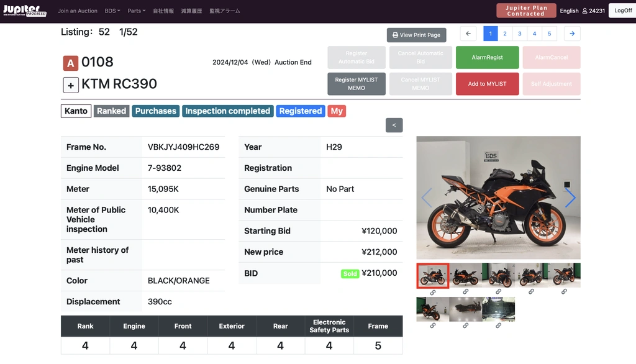Click Register Automatic Bid button
The image size is (636, 364).
[357, 57]
